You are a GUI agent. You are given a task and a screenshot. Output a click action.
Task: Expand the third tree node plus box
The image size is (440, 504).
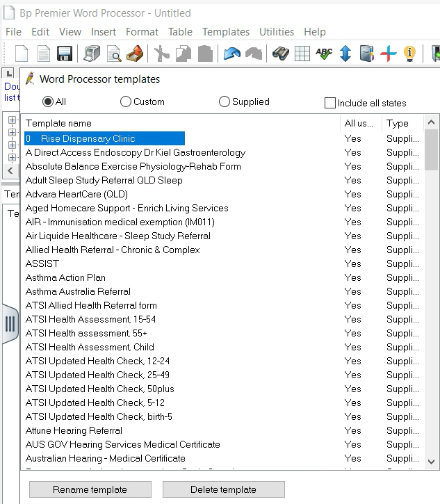coord(12,145)
